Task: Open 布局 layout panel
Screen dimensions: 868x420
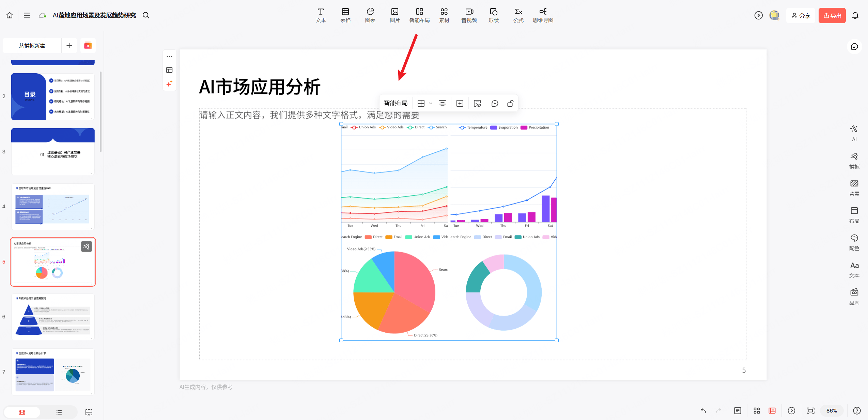Action: pyautogui.click(x=854, y=215)
